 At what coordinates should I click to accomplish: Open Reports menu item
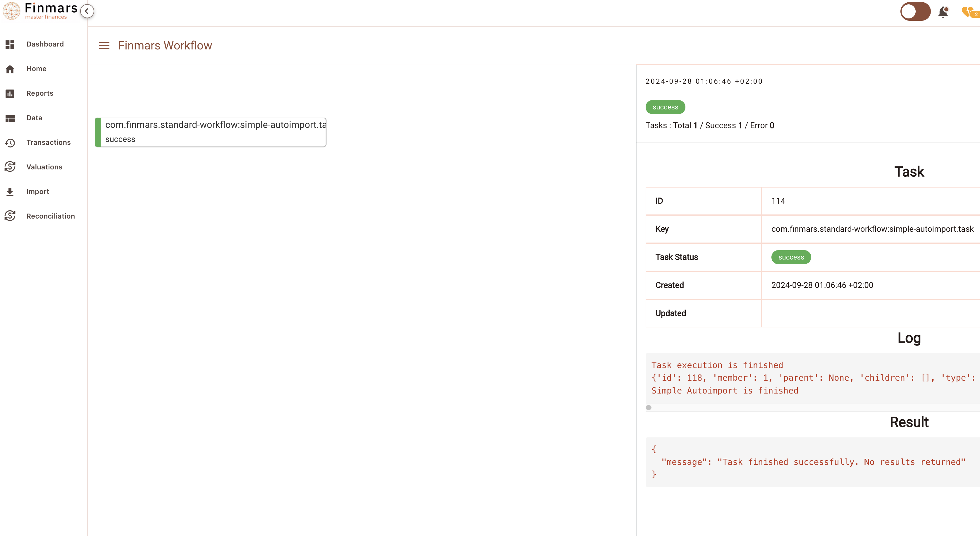pyautogui.click(x=39, y=93)
